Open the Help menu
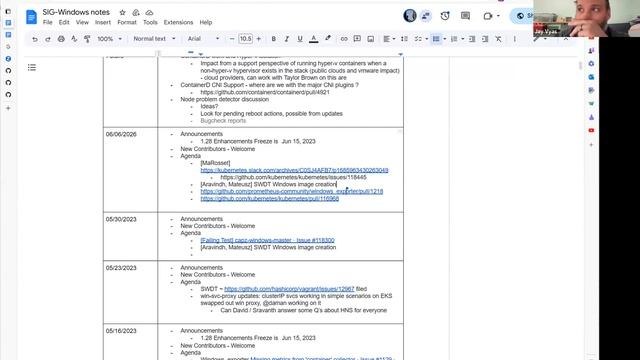 [x=206, y=22]
